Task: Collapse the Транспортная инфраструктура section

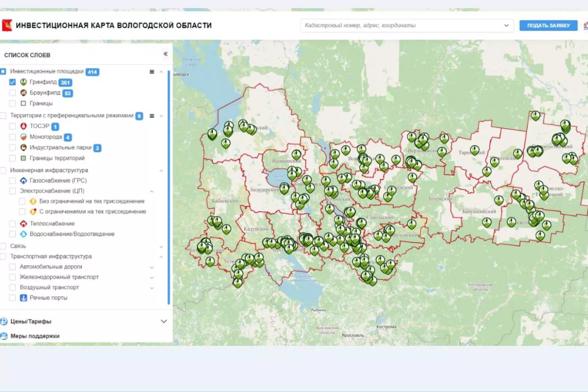Action: coord(160,256)
